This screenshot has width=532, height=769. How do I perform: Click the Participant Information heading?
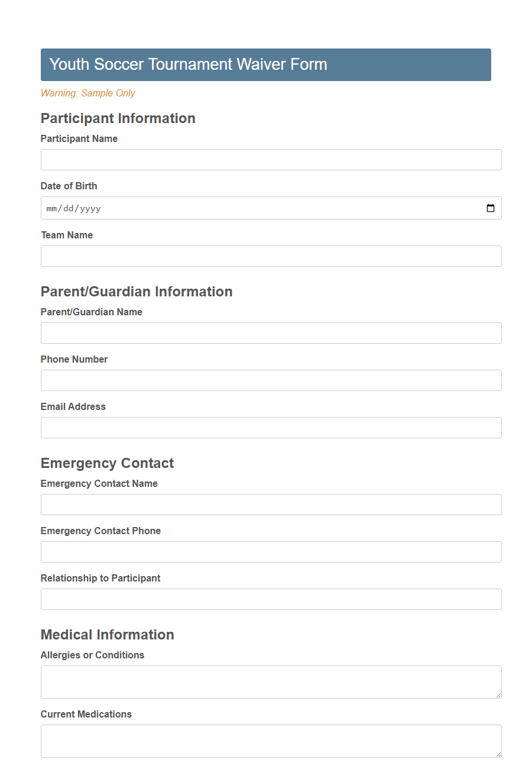[118, 118]
